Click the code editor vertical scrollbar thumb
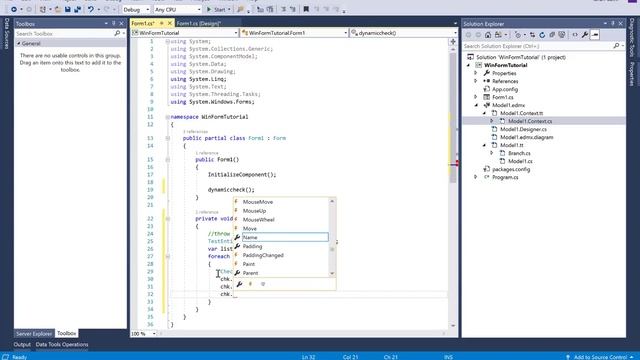The height and width of the screenshot is (360, 640). tap(453, 118)
